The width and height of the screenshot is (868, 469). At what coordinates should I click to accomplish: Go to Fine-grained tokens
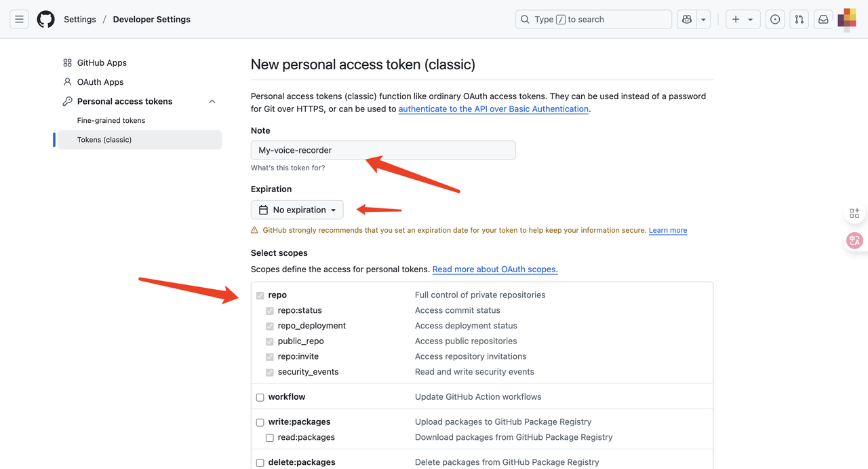point(111,121)
